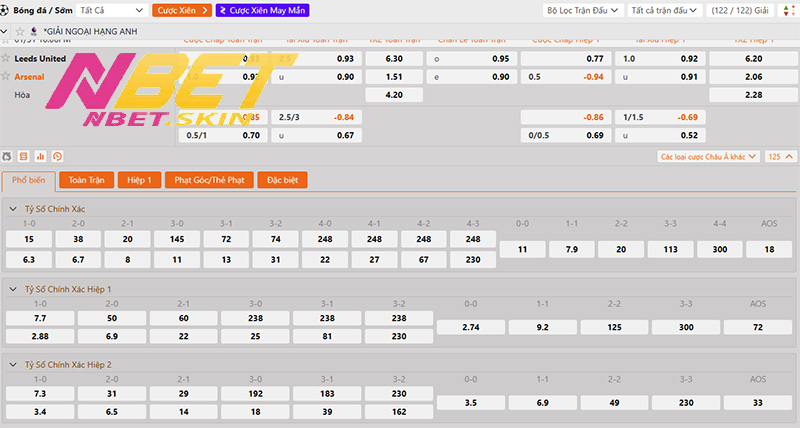
Task: Collapse the Tỷ Số Chính Xác Hiệp 1 section
Action: coord(13,289)
